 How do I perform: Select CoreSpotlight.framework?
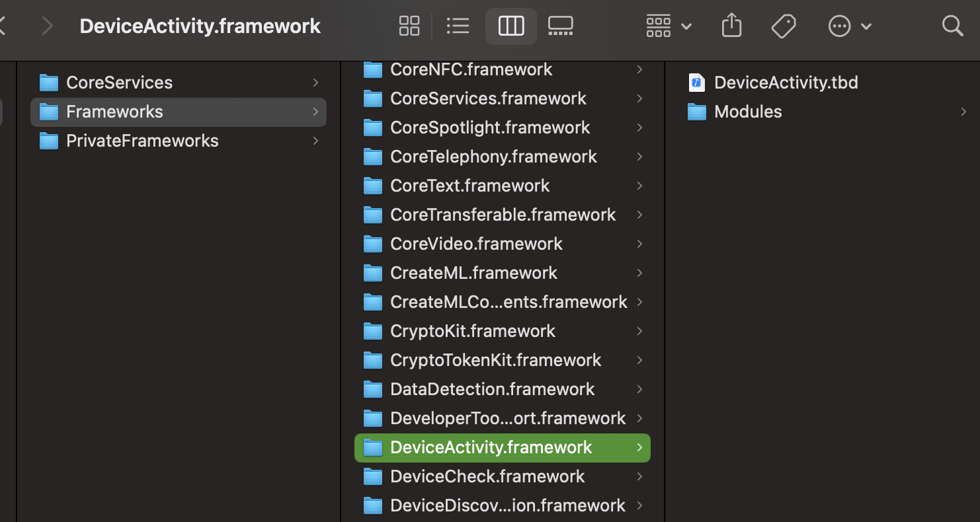coord(503,128)
